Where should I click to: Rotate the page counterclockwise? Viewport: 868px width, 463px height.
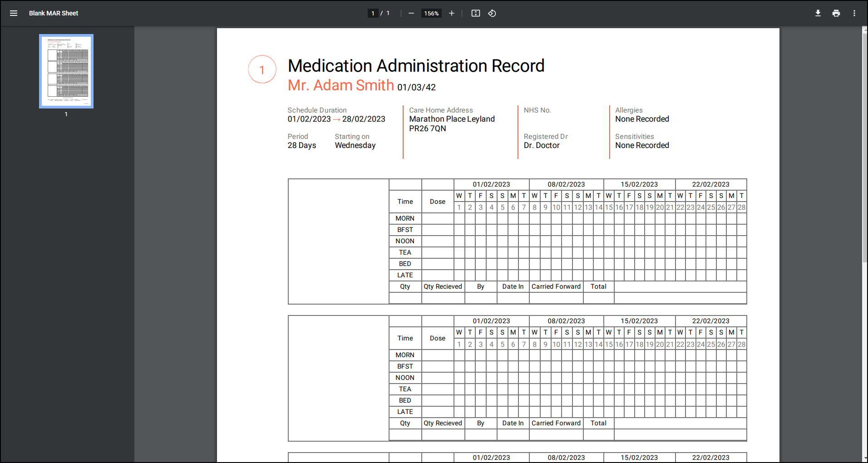[x=492, y=13]
